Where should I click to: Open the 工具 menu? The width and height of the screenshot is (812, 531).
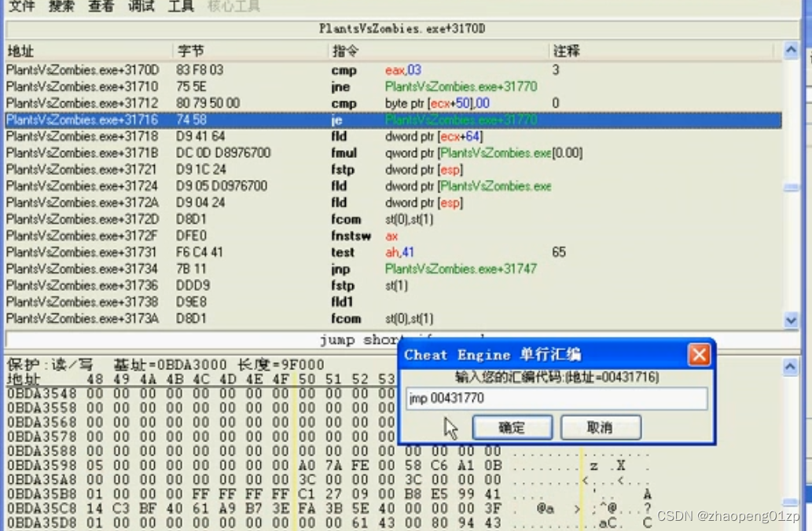coord(180,5)
